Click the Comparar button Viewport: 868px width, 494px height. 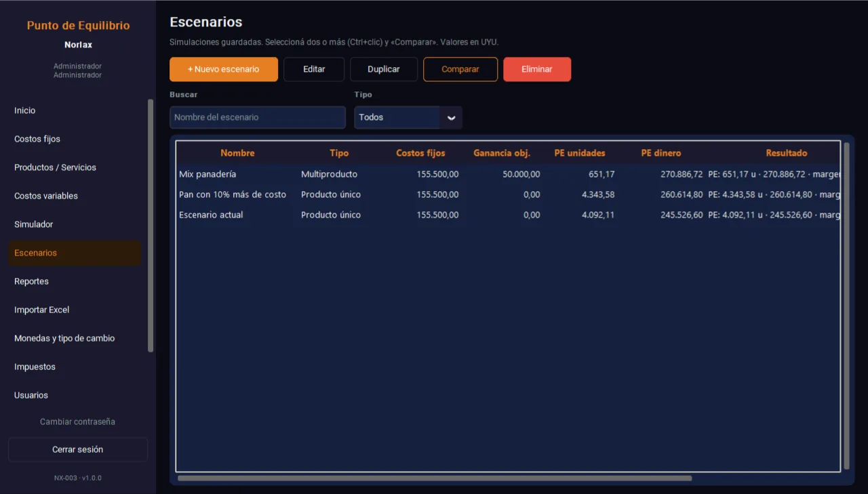[x=460, y=69]
